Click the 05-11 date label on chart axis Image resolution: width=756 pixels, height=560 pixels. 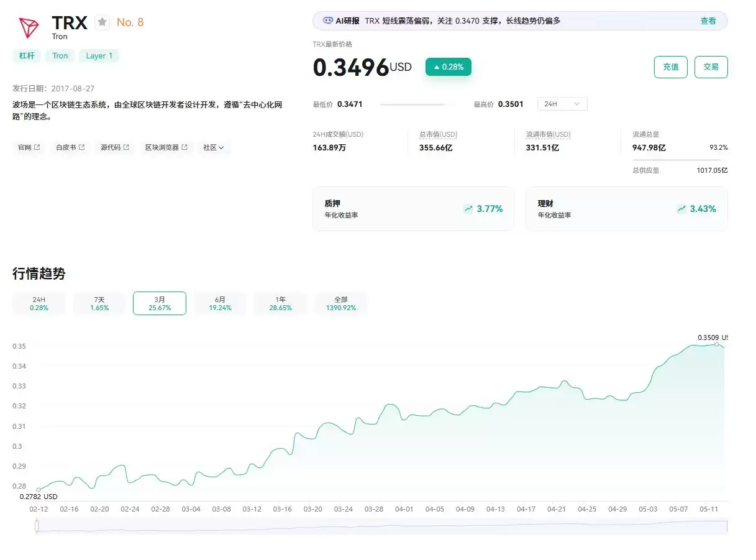pos(709,509)
